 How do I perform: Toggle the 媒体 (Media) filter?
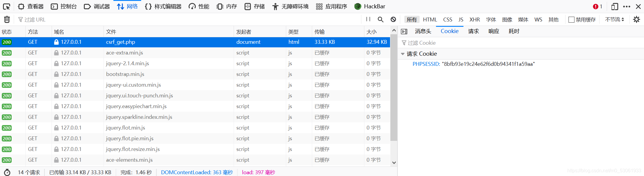pos(523,19)
